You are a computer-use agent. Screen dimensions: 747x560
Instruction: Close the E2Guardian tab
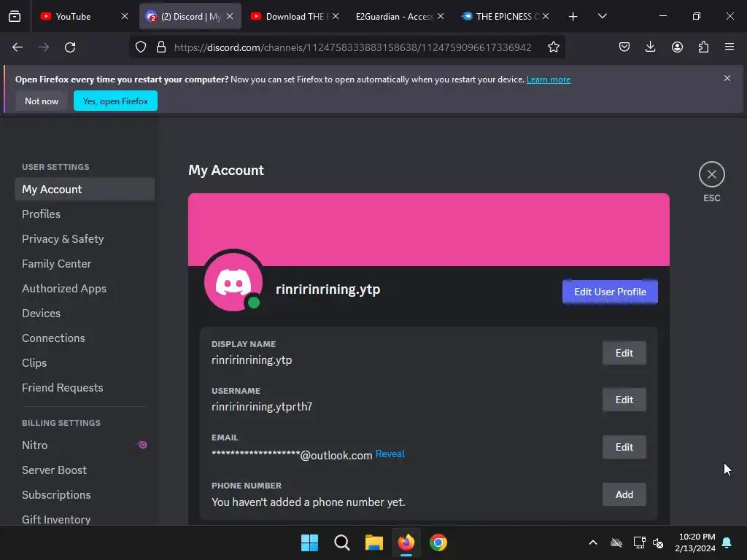441,16
